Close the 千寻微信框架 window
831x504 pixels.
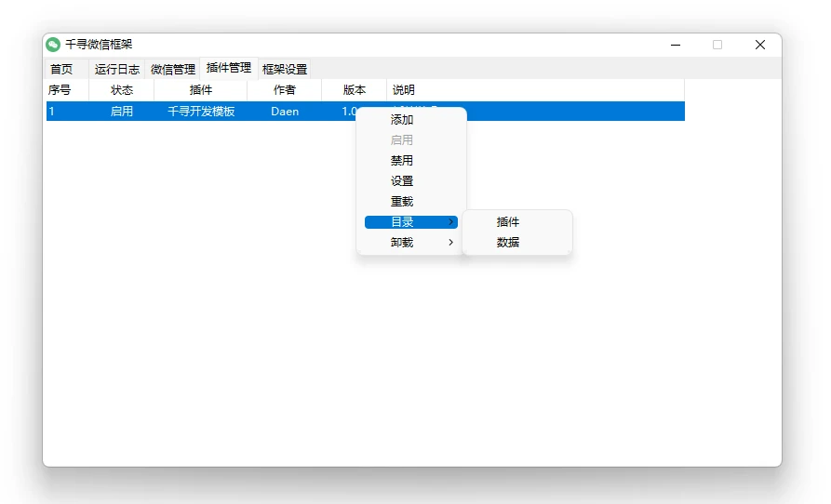[x=760, y=45]
